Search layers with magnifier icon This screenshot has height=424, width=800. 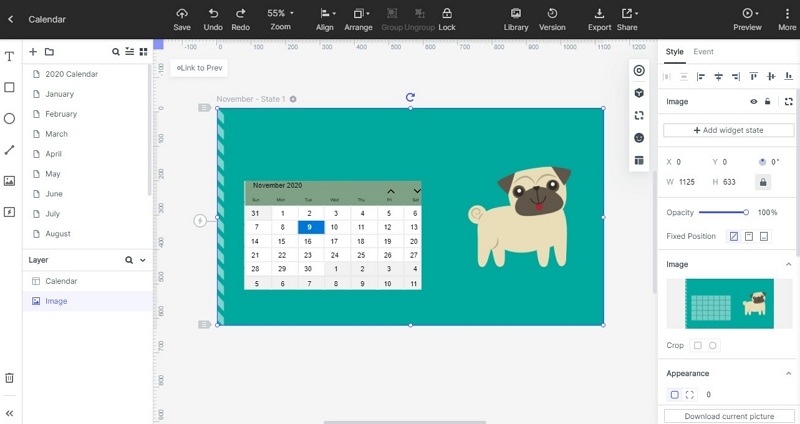[129, 260]
